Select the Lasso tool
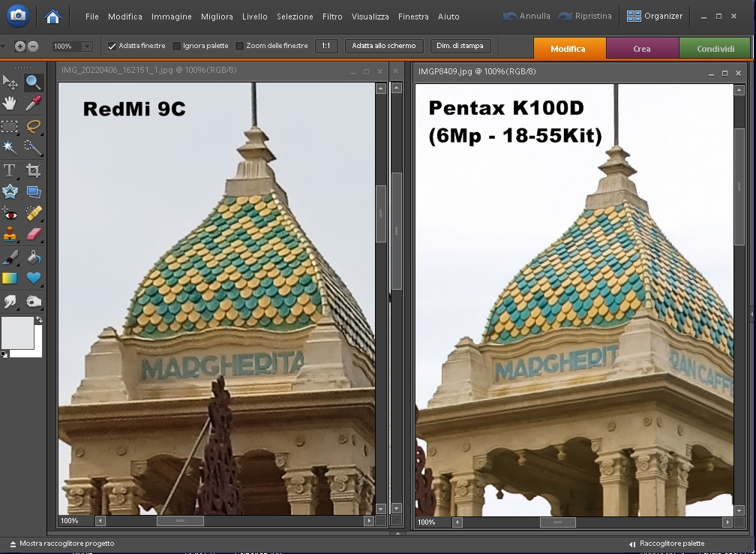Viewport: 756px width, 554px height. tap(33, 126)
